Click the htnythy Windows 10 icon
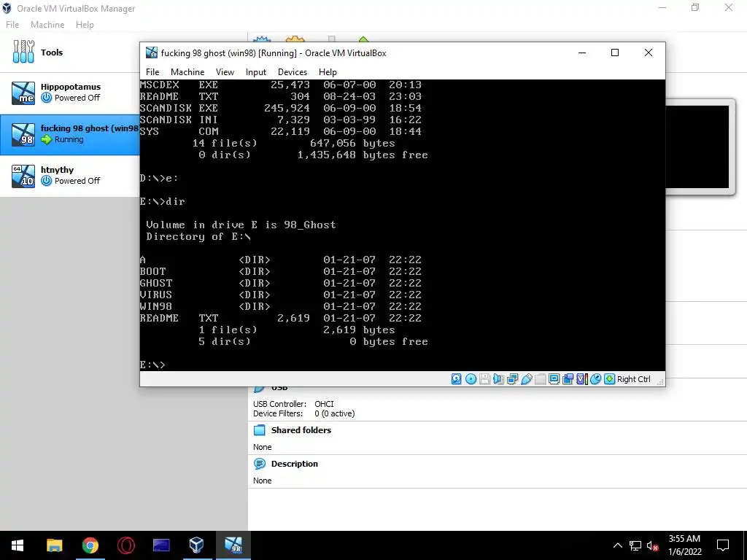747x560 pixels. (23, 176)
